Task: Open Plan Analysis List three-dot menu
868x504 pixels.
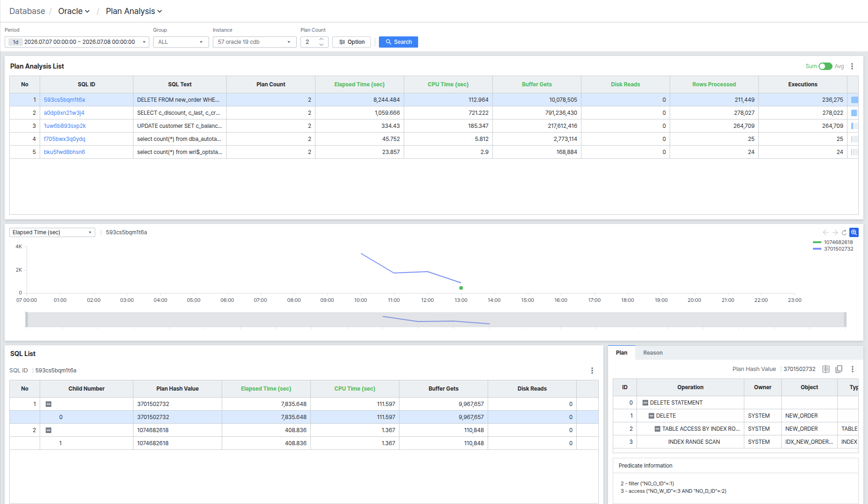Action: [x=852, y=66]
